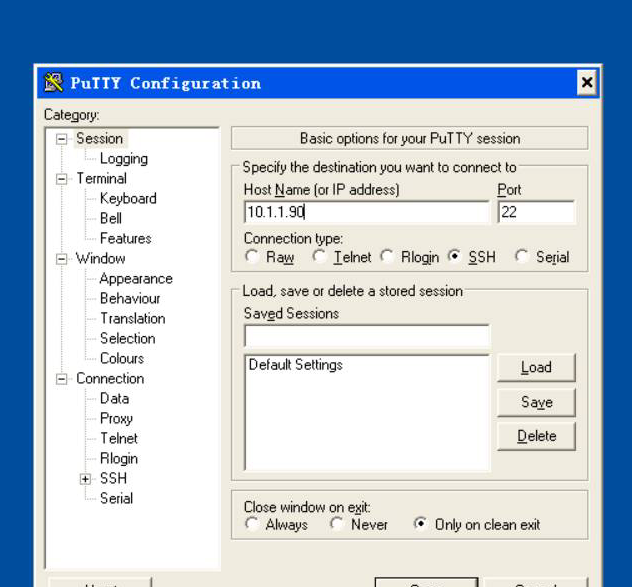Open the Behaviour category
Viewport: 632px width, 587px height.
click(x=130, y=298)
